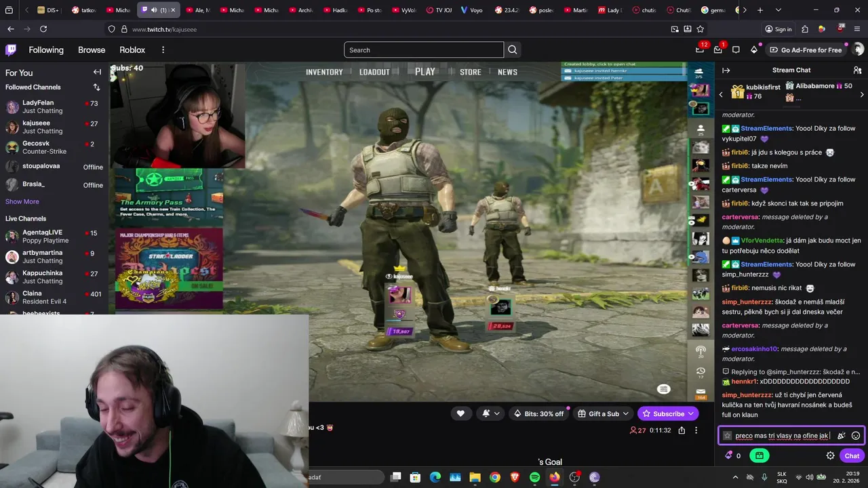Open the chat Power-ups celebration icon
This screenshot has height=488, width=868.
pos(842,436)
